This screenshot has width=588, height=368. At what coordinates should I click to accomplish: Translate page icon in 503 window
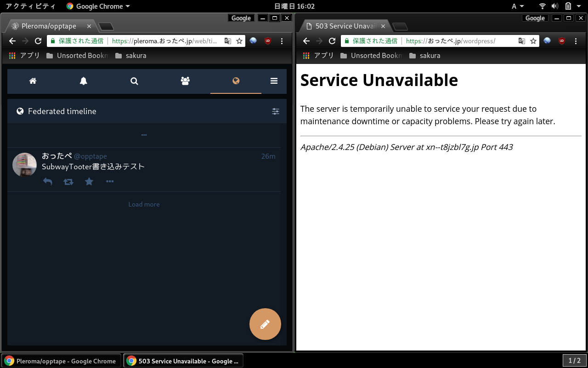[x=522, y=41]
